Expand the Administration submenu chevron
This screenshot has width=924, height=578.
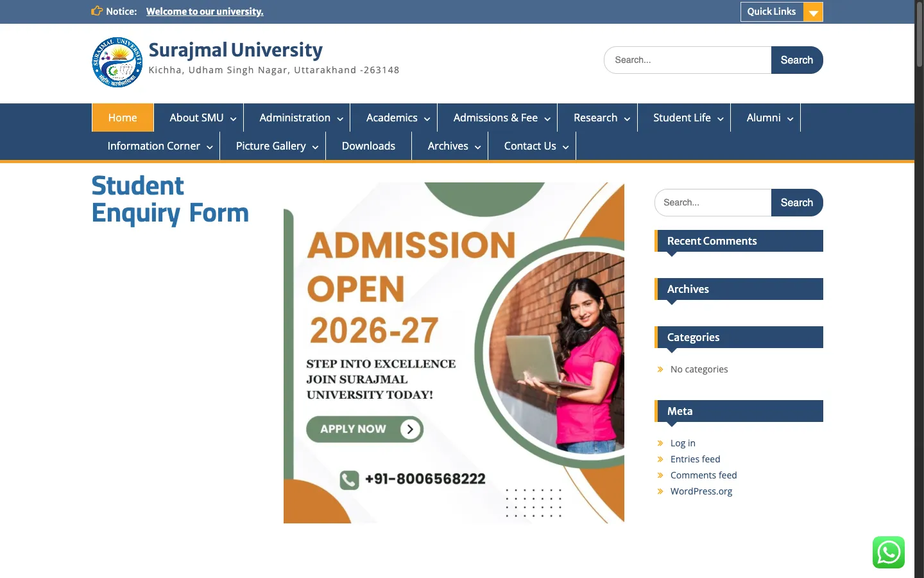[x=340, y=119]
